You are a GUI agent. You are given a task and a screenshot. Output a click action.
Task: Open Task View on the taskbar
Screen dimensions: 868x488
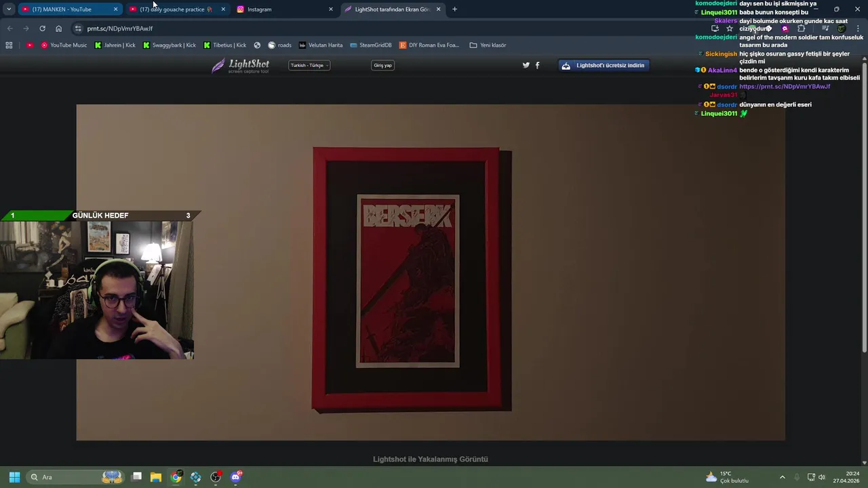click(x=136, y=477)
